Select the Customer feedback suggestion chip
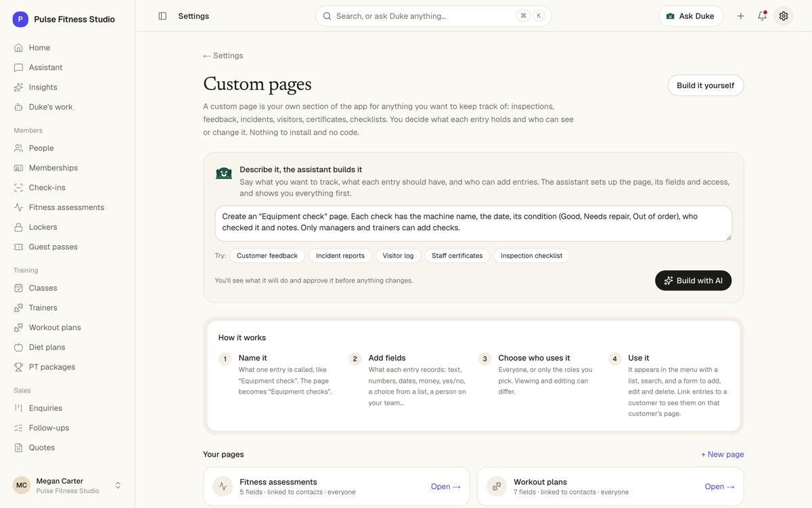The image size is (812, 508). pos(267,255)
